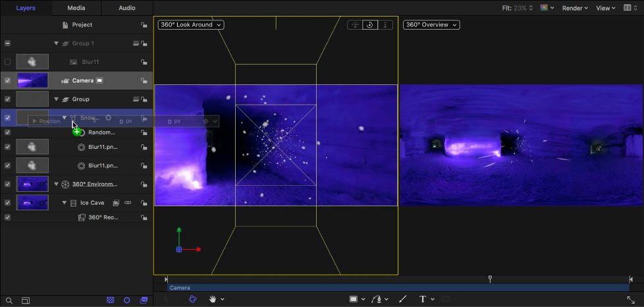The image size is (644, 307).
Task: Select the Camera layer thumbnail
Action: (x=32, y=80)
